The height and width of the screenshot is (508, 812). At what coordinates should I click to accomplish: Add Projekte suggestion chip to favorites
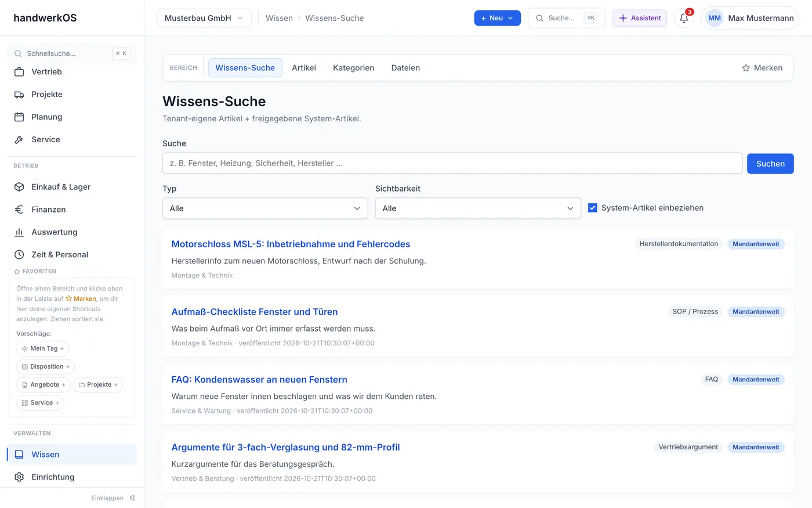click(98, 384)
